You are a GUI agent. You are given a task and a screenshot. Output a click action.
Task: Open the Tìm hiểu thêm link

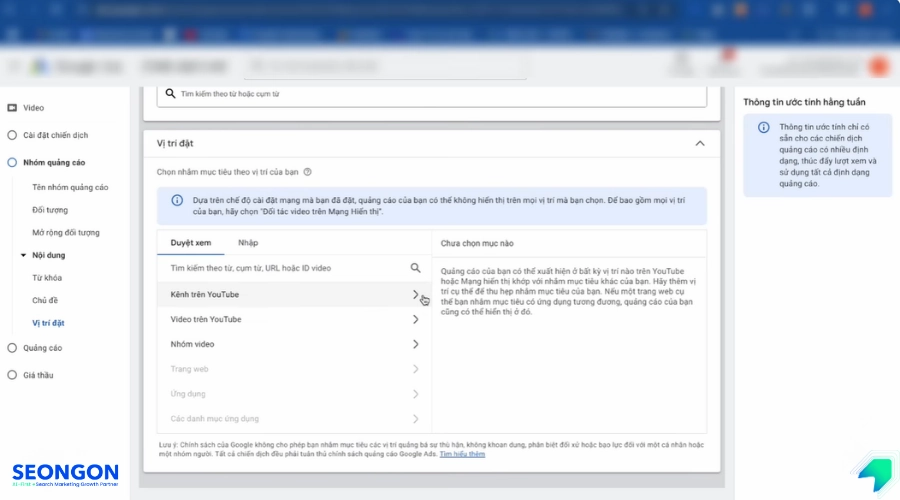pyautogui.click(x=462, y=454)
